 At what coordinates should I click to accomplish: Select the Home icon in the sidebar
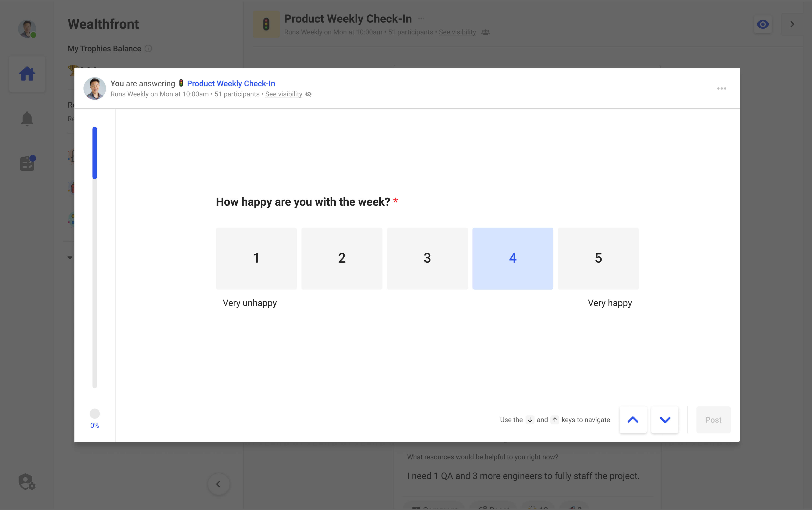click(27, 73)
